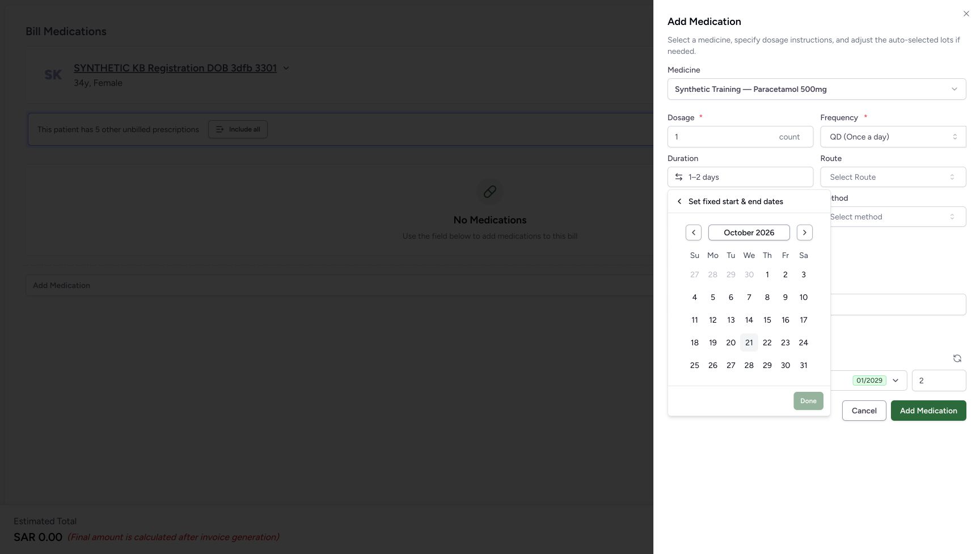Open the Select Route dropdown
Viewport: 980px width, 554px height.
tap(893, 177)
